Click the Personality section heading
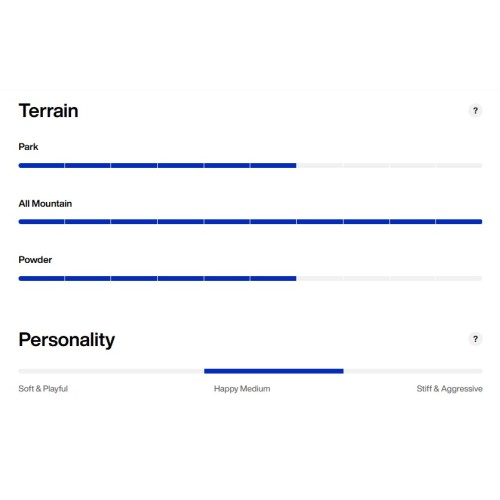 pos(67,340)
